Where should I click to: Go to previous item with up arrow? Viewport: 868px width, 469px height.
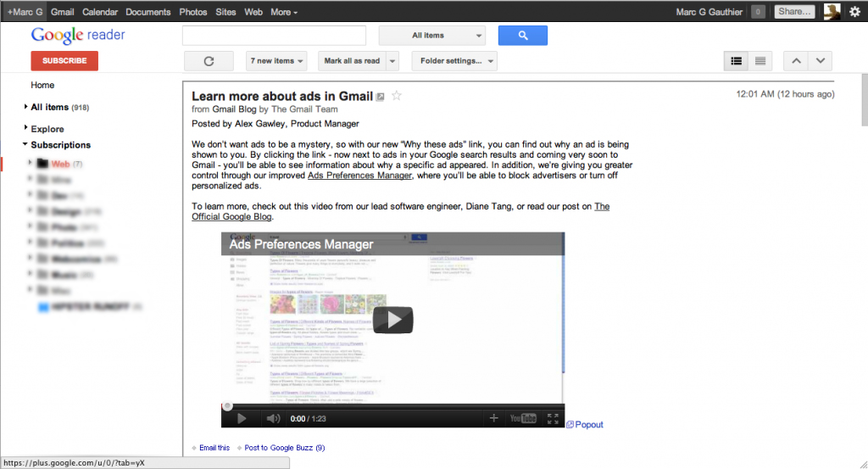(796, 61)
